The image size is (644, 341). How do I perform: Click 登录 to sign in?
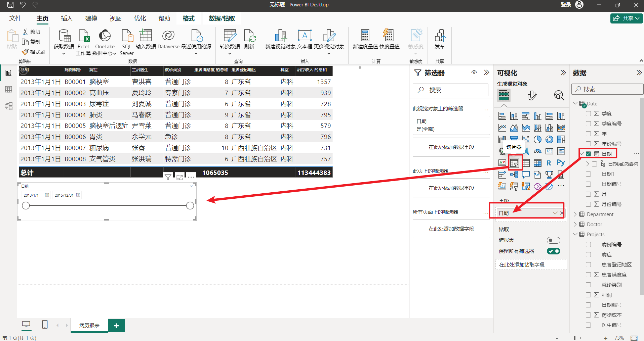pos(566,5)
